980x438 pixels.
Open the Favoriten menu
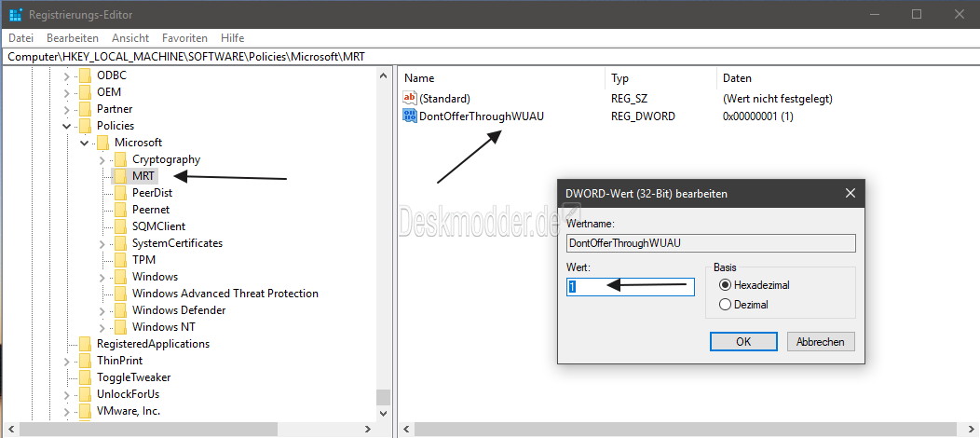pos(184,38)
